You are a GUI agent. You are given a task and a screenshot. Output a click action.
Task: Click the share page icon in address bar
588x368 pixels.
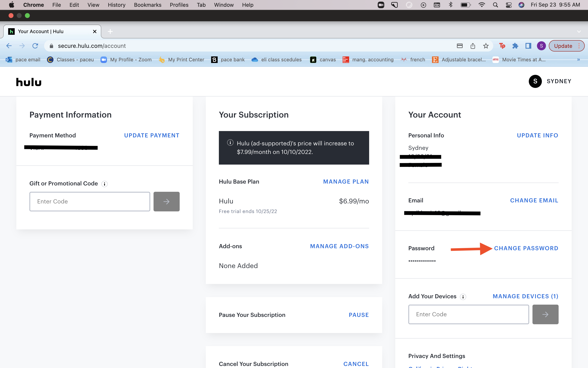[473, 46]
